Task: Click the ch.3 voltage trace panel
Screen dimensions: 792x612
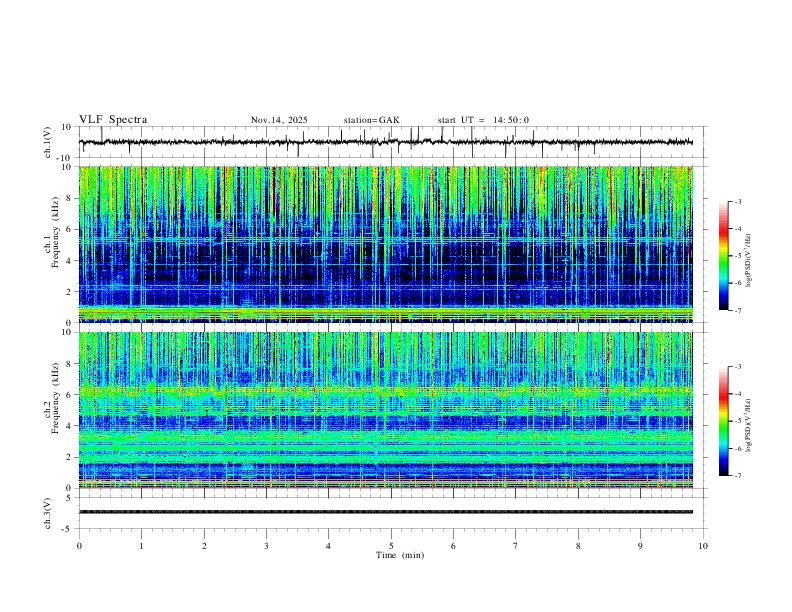Action: pos(393,513)
